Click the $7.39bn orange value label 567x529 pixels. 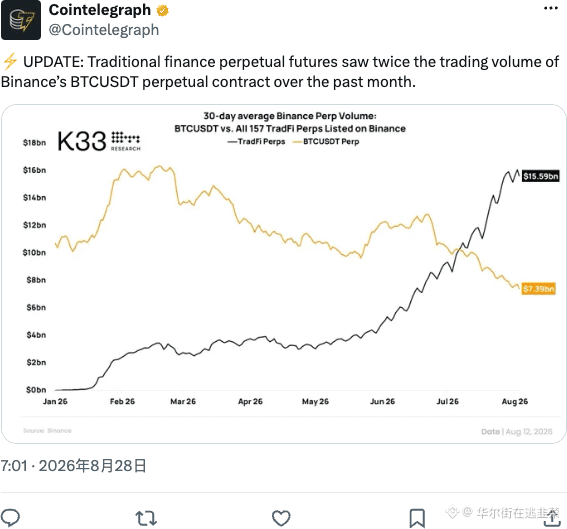pos(538,289)
